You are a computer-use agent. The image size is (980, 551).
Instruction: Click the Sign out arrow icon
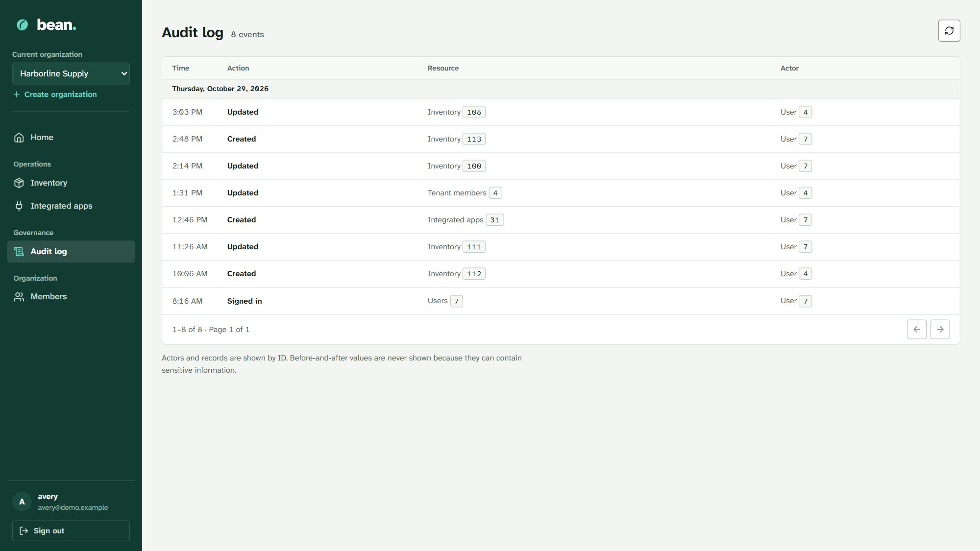pyautogui.click(x=24, y=531)
